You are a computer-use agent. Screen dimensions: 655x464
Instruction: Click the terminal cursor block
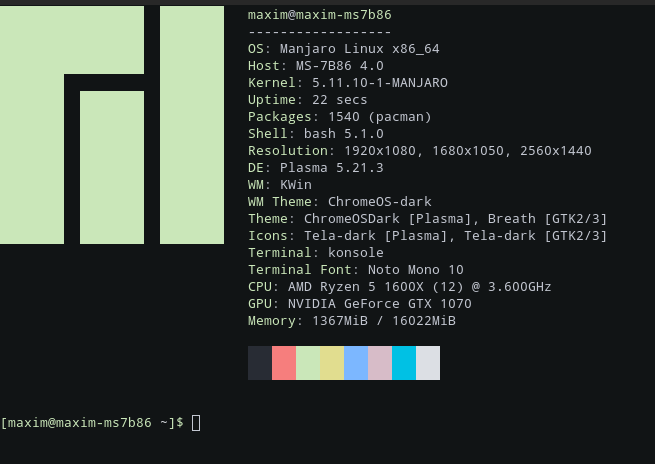196,423
